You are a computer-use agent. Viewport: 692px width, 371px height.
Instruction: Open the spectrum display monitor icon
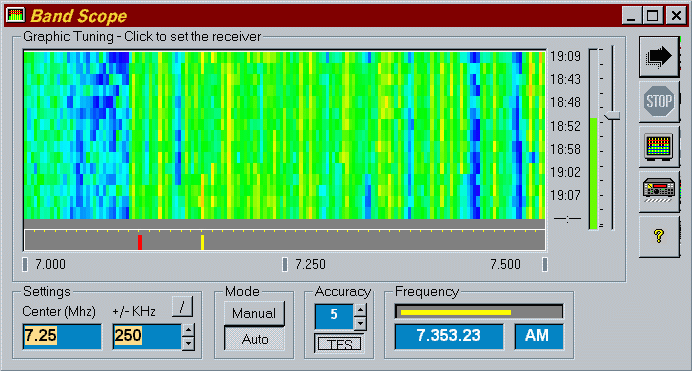click(659, 147)
